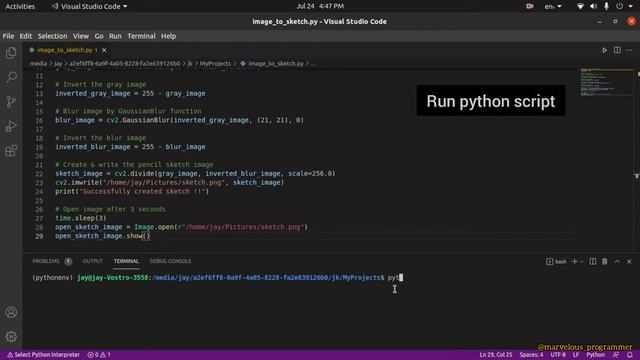Click the media breadcrumb segment

click(x=38, y=64)
